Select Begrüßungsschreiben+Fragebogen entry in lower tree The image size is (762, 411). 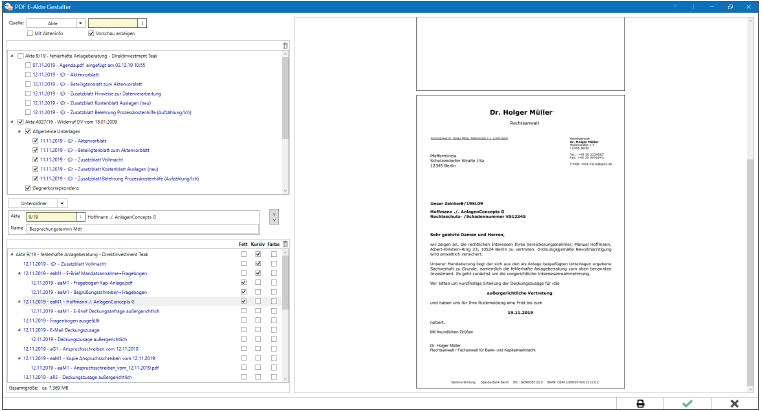click(x=89, y=292)
